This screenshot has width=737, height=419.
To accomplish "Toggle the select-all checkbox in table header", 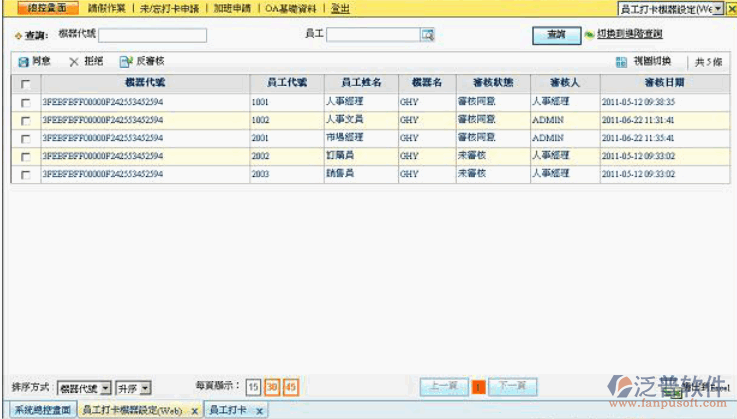I will [25, 83].
